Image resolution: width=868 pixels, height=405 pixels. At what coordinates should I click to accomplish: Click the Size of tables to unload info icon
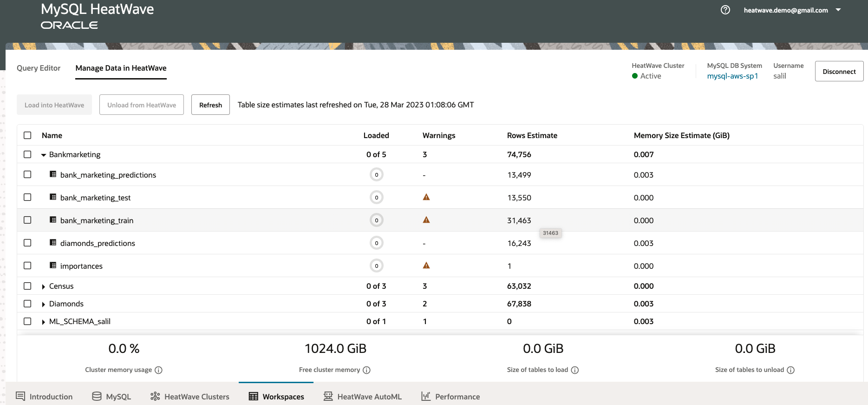[790, 370]
